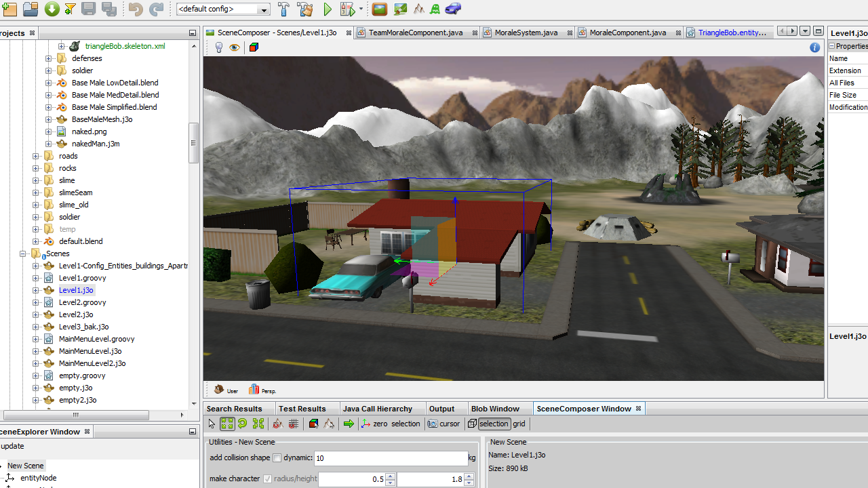
Task: Open the SceneComposer landscape toolbar icon
Action: tap(380, 9)
